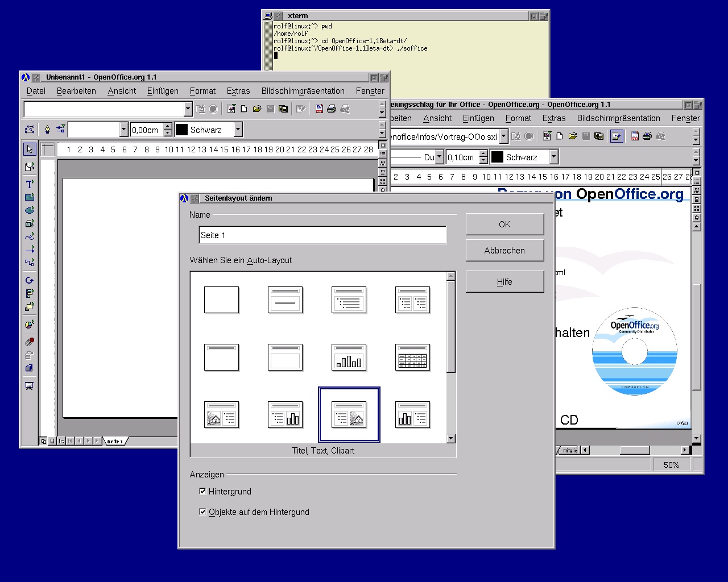The width and height of the screenshot is (728, 582).
Task: Start the slide show from the left toolbar
Action: (x=30, y=386)
